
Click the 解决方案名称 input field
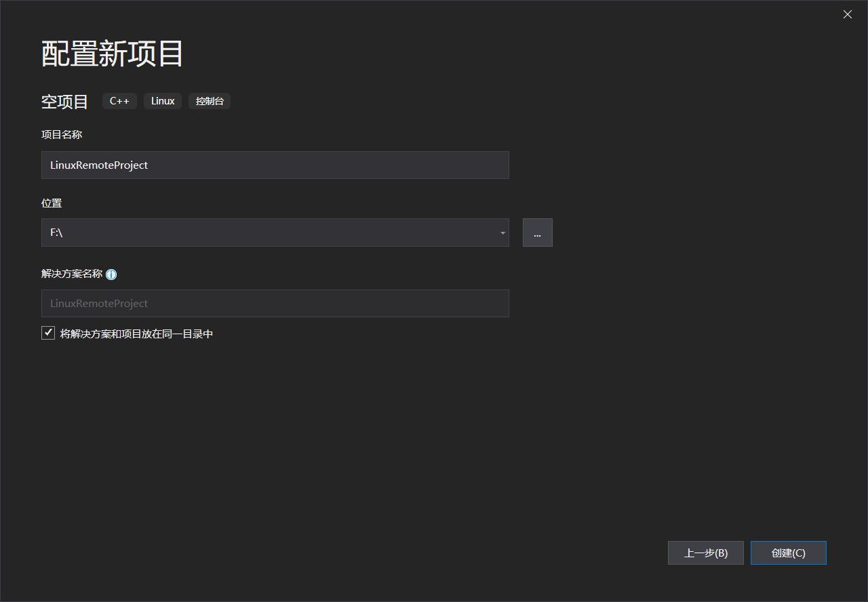[x=275, y=303]
